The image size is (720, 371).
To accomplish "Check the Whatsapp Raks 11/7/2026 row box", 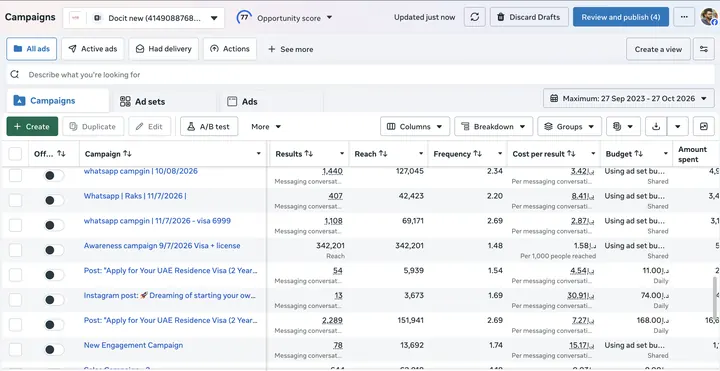I will [15, 200].
